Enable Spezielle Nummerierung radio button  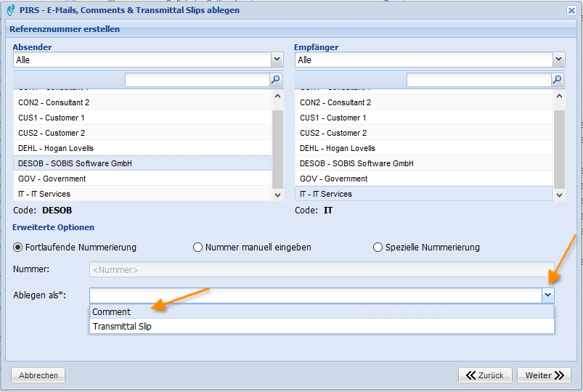point(378,248)
